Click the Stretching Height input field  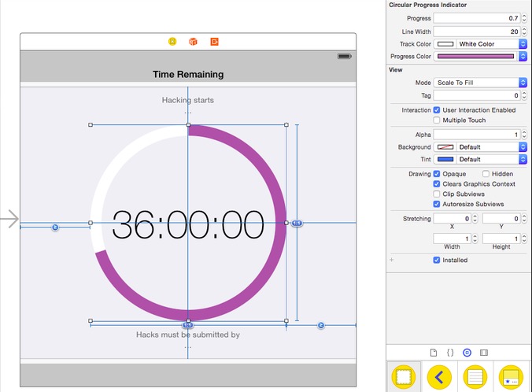[502, 239]
